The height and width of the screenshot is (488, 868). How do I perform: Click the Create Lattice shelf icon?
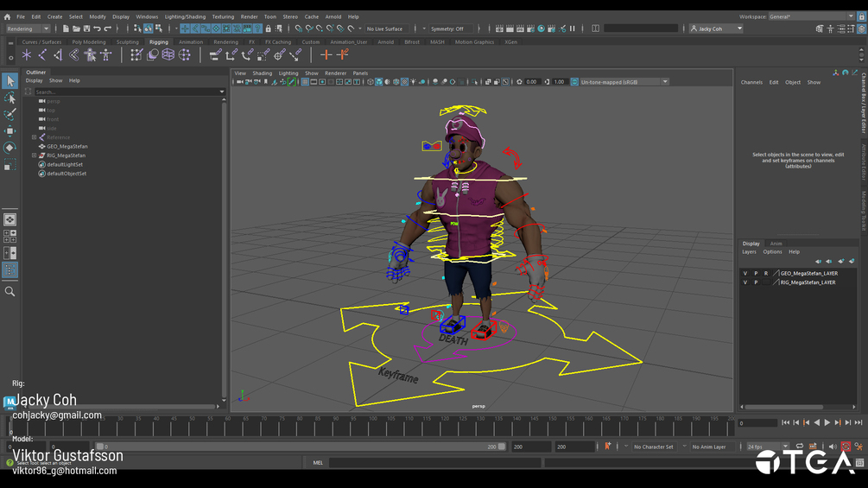(168, 54)
